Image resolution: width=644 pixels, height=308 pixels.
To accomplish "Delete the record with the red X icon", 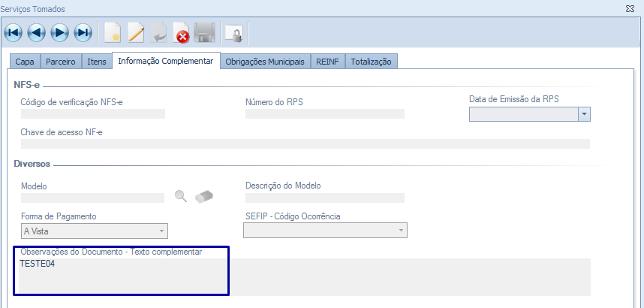I will click(x=181, y=33).
